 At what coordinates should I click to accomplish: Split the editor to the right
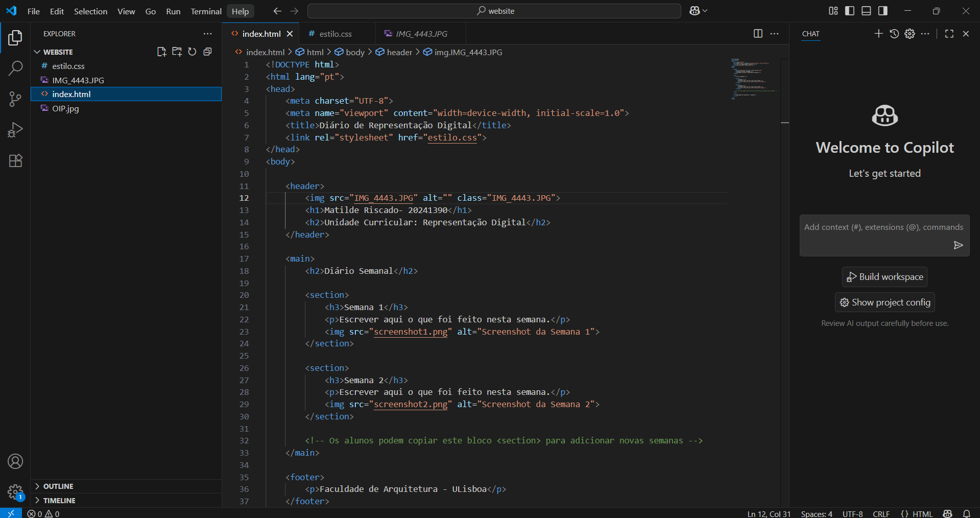[758, 34]
